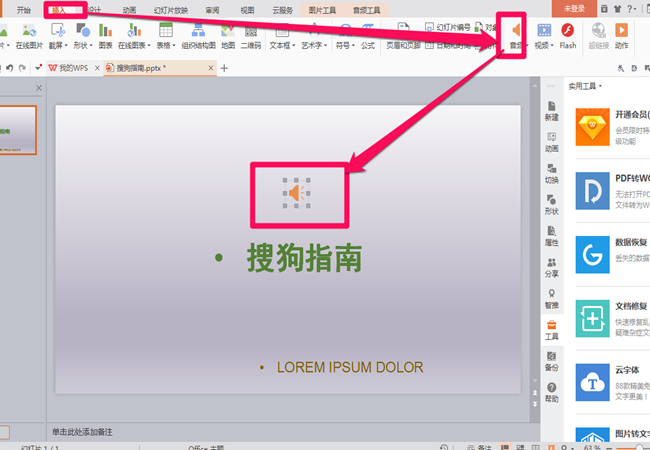The width and height of the screenshot is (650, 450).
Task: Open the Open Membership (开通会员) card
Action: click(x=613, y=127)
